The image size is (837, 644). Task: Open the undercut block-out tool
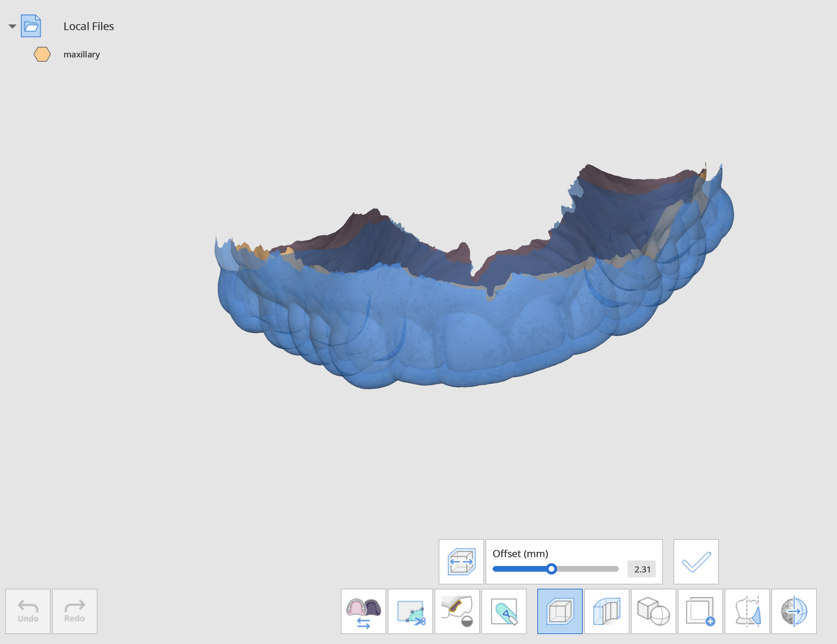point(457,611)
